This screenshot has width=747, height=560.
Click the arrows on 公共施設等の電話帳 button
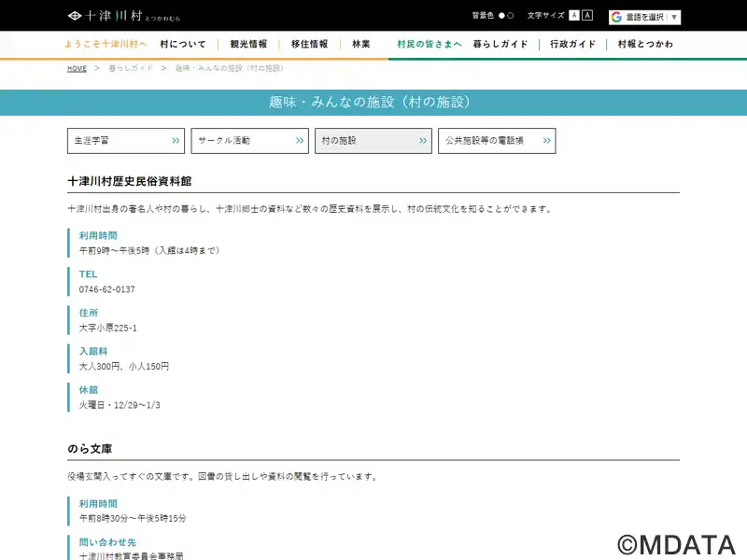tap(545, 141)
